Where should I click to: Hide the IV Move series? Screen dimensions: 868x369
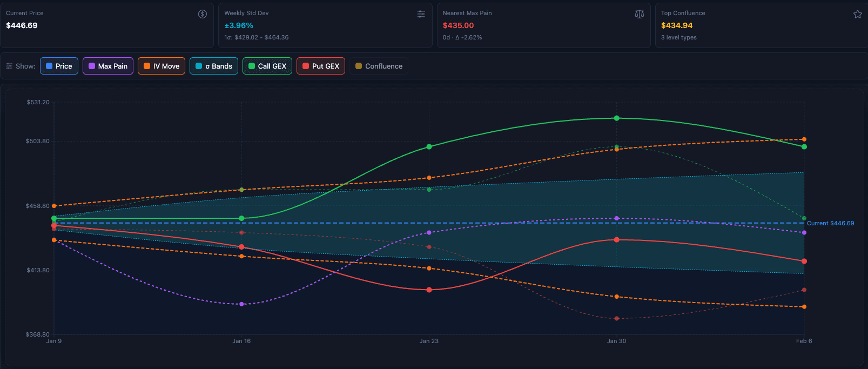click(162, 66)
